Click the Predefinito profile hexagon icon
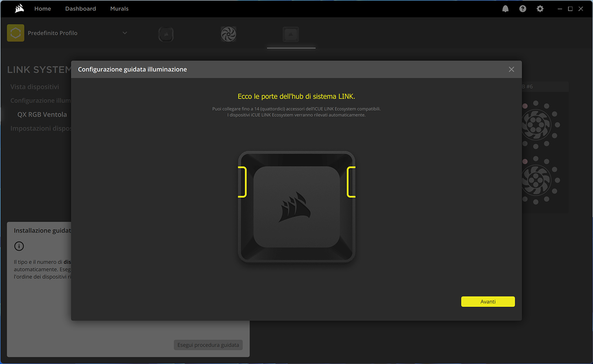This screenshot has width=593, height=364. [x=16, y=33]
